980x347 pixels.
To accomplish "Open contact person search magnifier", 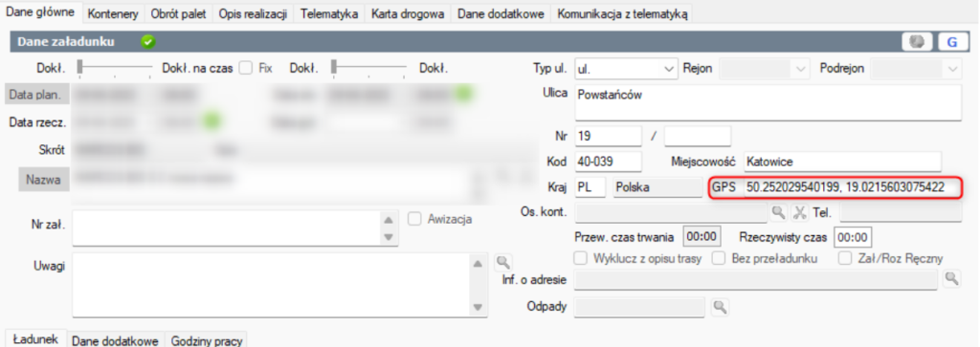I will [x=778, y=212].
